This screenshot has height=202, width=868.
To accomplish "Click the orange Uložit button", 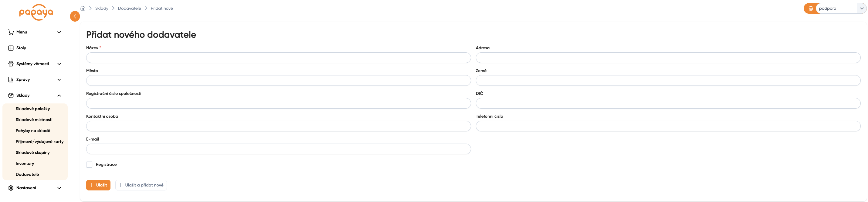I will 98,185.
